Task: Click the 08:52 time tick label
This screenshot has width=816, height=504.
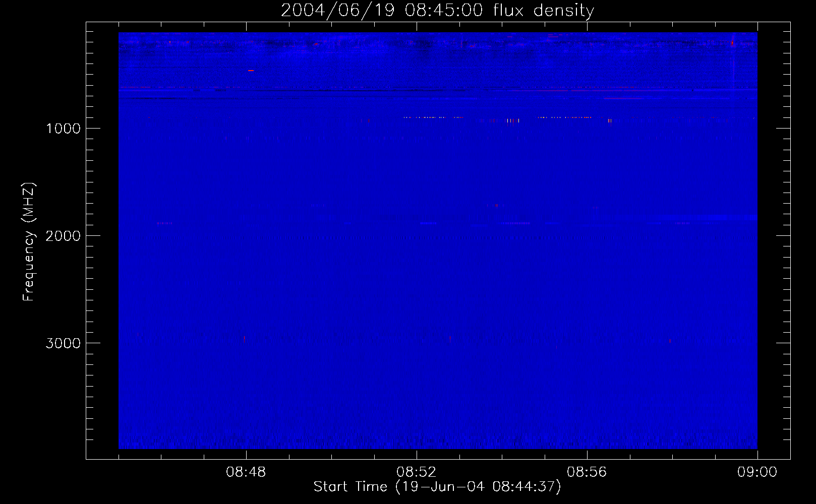Action: pos(417,472)
